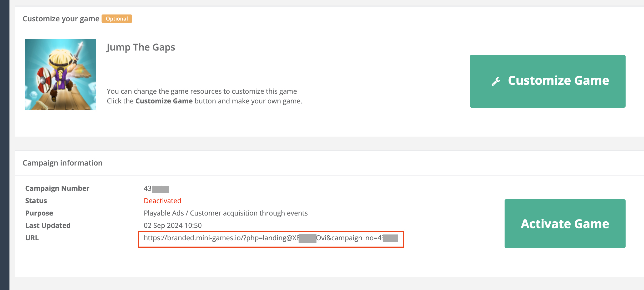Click the URL field label
This screenshot has height=290, width=644.
pos(32,238)
